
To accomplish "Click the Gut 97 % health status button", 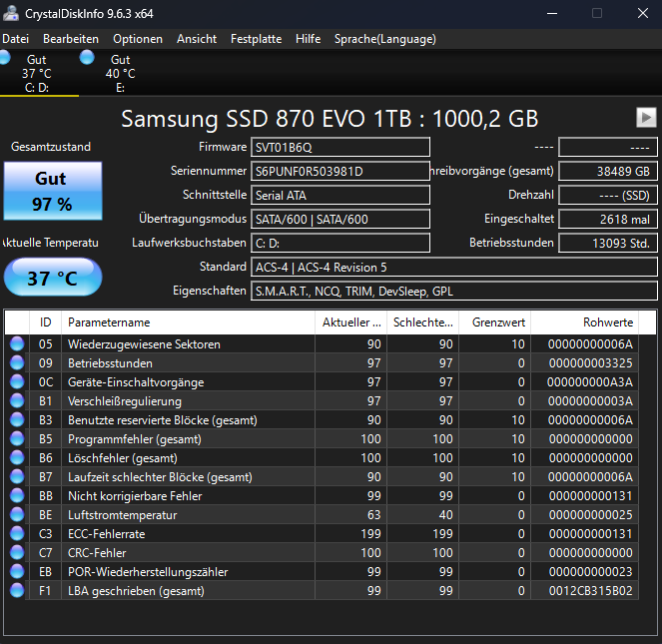I will click(53, 191).
